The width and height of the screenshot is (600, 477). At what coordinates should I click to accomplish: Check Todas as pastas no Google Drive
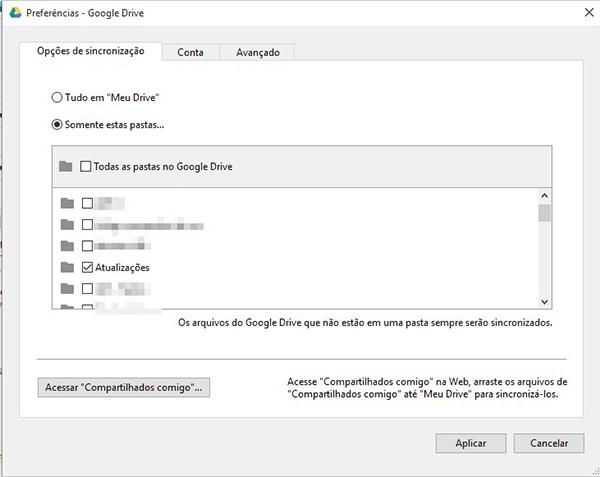point(86,166)
